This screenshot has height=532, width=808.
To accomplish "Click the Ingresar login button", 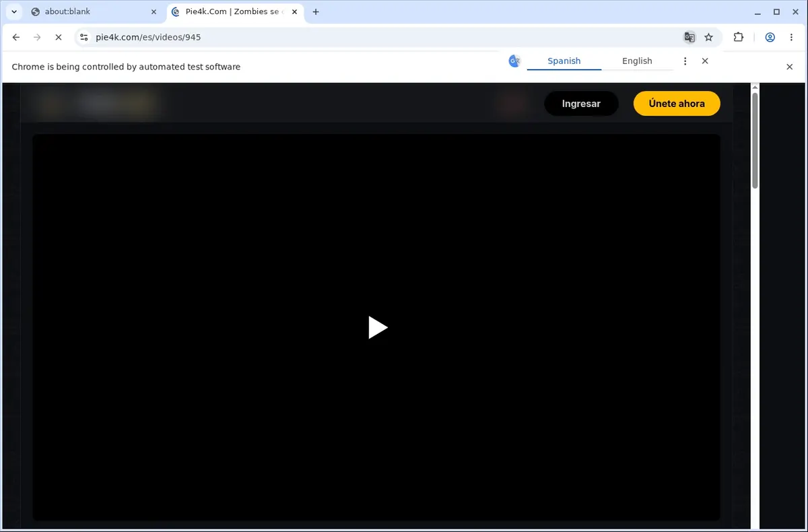I will (x=581, y=104).
